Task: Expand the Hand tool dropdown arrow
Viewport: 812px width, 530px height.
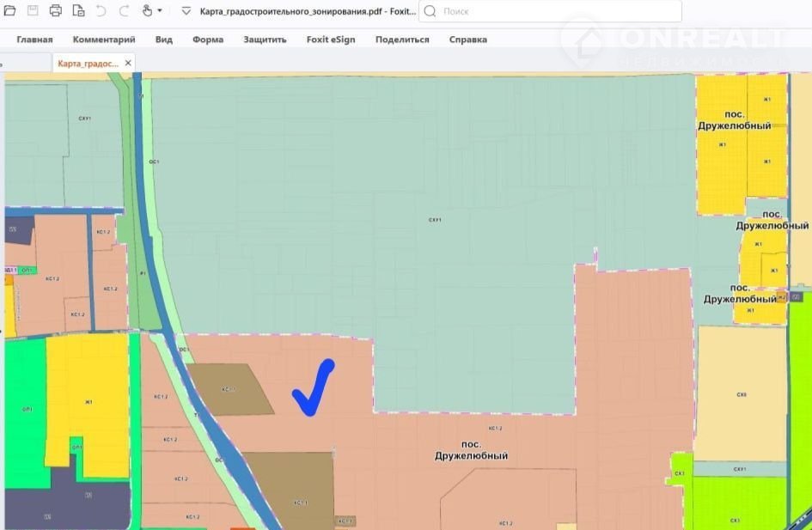Action: [x=160, y=12]
